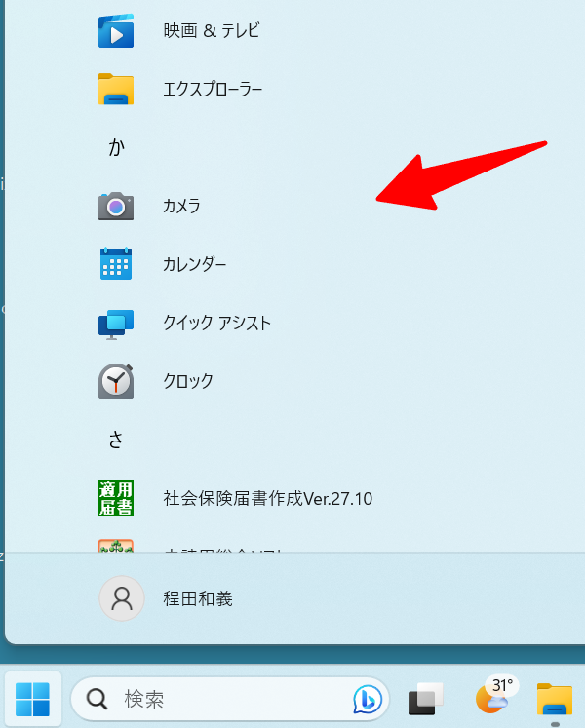Open the クロック clock icon

tap(116, 381)
